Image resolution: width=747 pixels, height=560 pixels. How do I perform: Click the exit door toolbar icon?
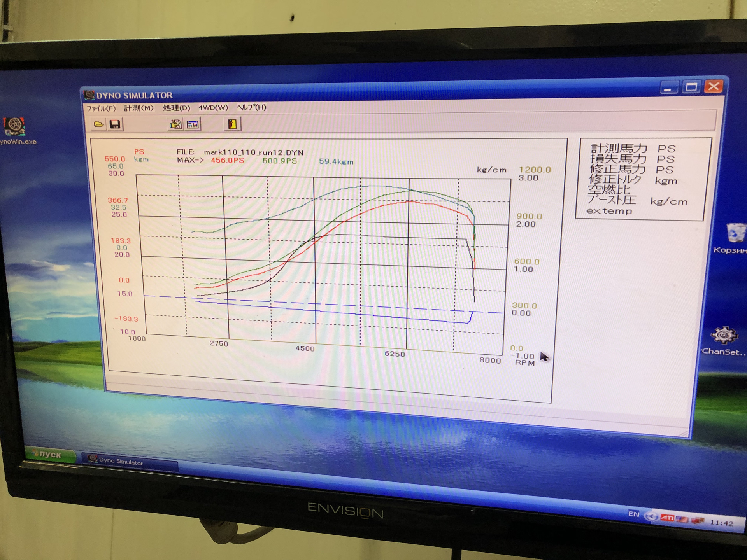[x=232, y=124]
